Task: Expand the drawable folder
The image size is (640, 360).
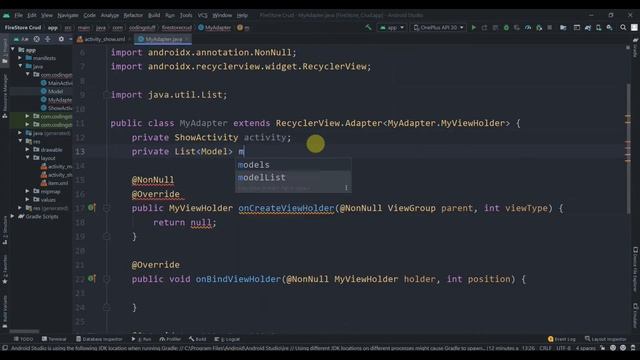Action: click(x=27, y=150)
